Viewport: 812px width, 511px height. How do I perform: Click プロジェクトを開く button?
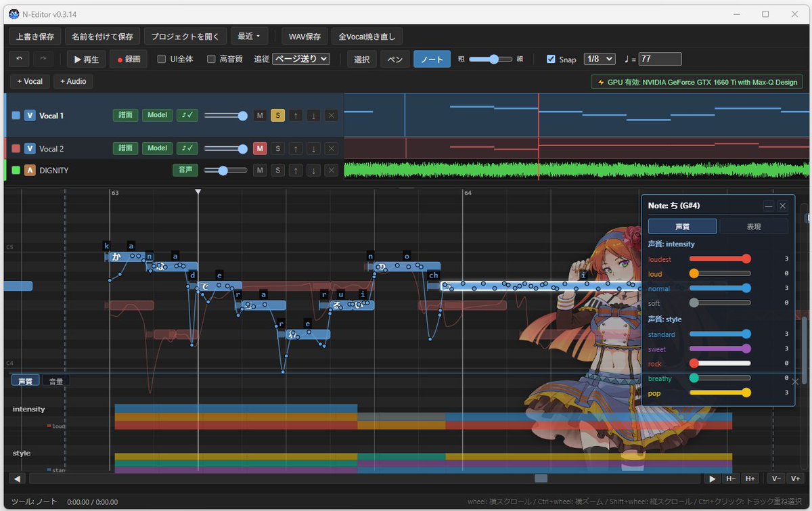click(185, 36)
